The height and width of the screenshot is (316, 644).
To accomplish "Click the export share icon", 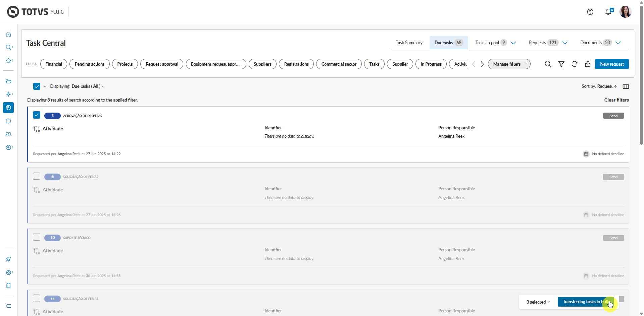I will click(x=588, y=64).
